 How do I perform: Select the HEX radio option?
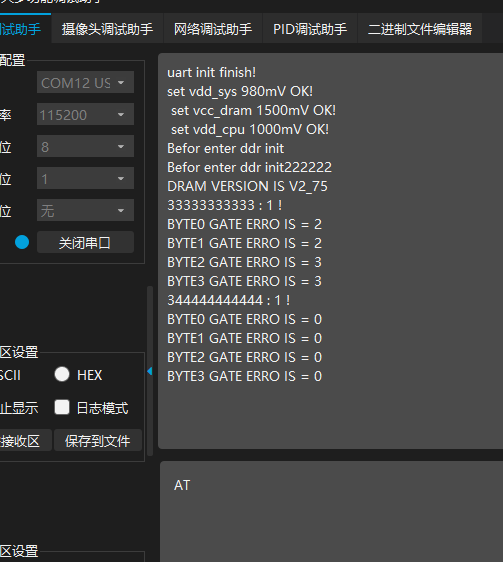pos(62,374)
